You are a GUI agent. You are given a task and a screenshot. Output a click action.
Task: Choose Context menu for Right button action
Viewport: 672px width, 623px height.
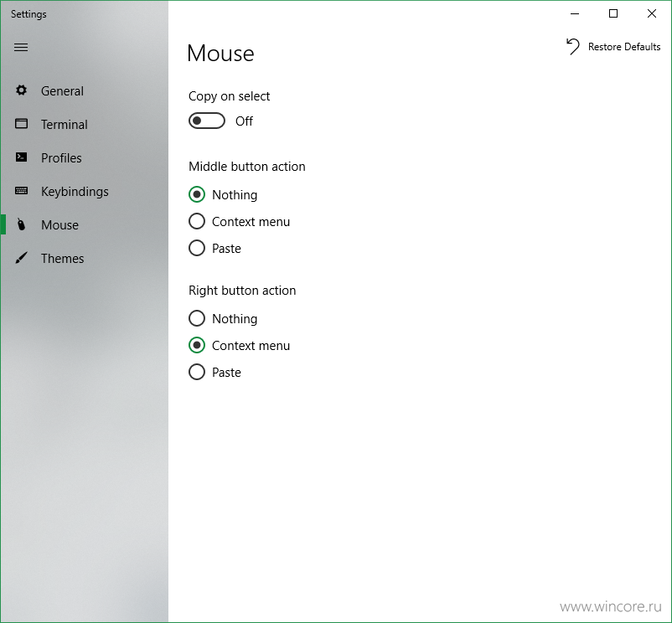[x=239, y=346]
